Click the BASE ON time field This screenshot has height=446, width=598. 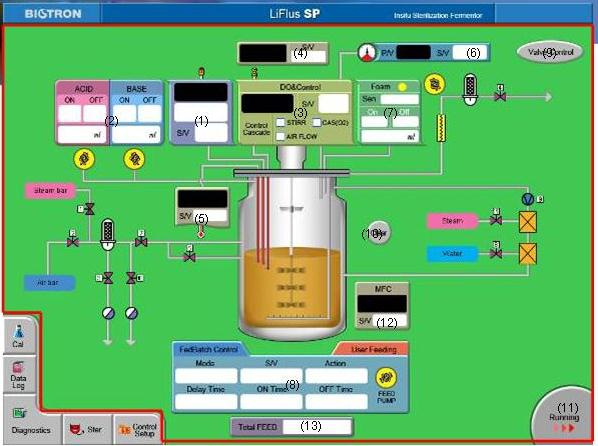click(124, 113)
